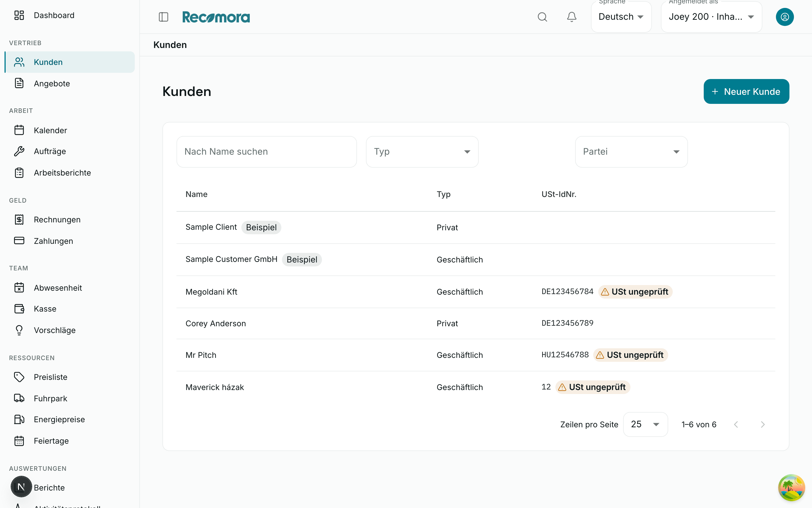Open the Maverick házak customer

[x=215, y=387]
